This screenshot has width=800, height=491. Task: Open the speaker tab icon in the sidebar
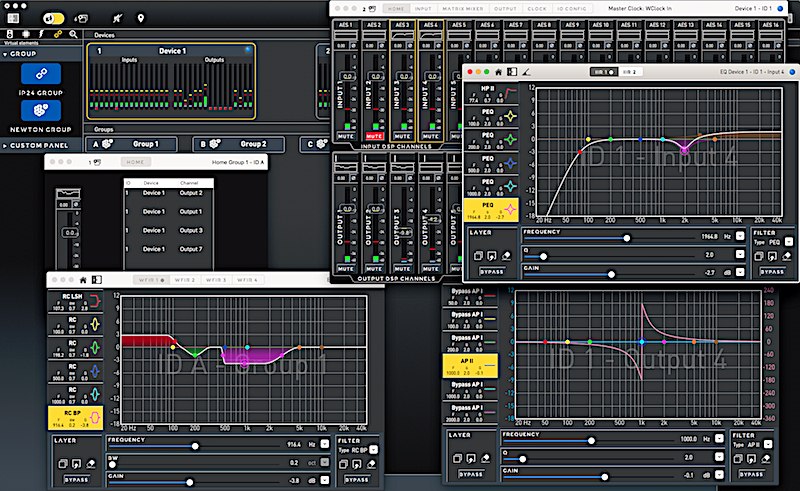pos(10,34)
